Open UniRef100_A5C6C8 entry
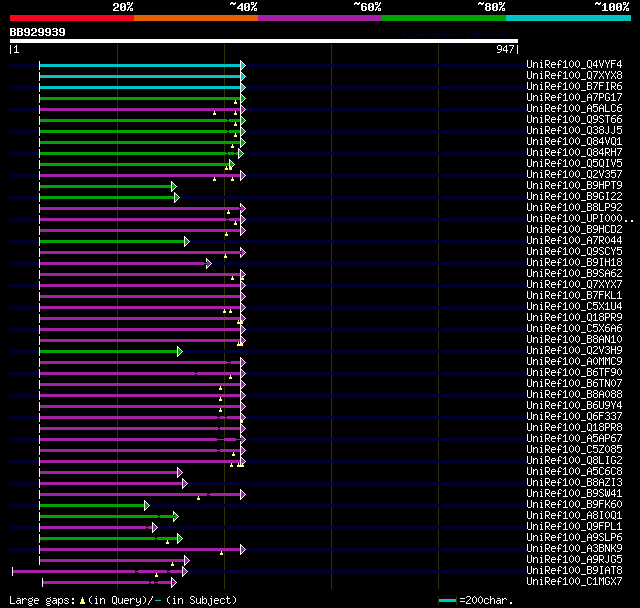 [x=574, y=472]
